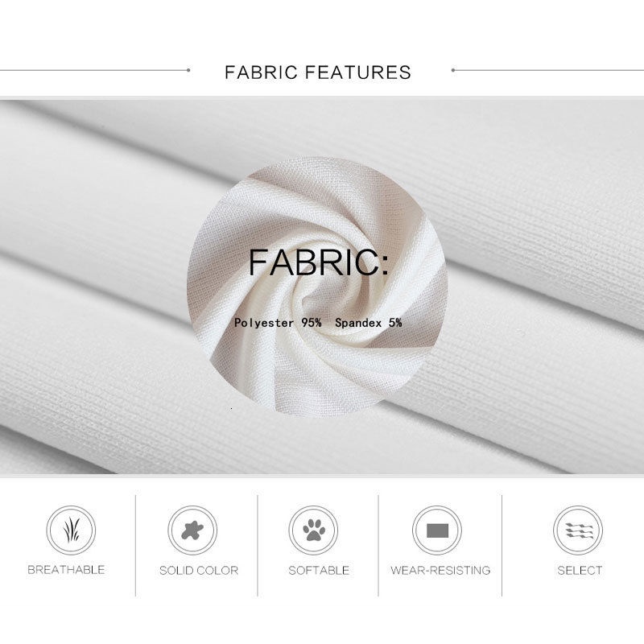Click the swirled fabric center image
The height and width of the screenshot is (644, 644).
click(317, 287)
